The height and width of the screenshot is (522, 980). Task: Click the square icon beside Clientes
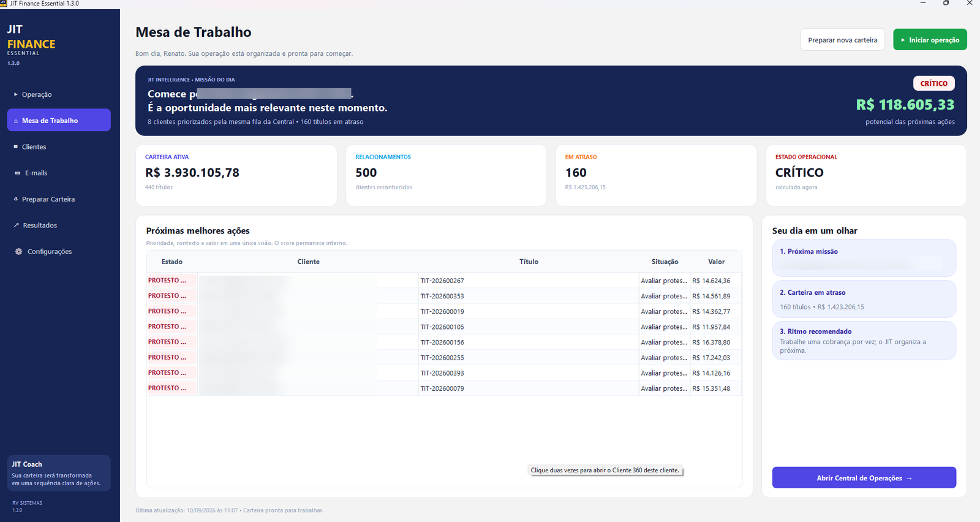tap(16, 147)
